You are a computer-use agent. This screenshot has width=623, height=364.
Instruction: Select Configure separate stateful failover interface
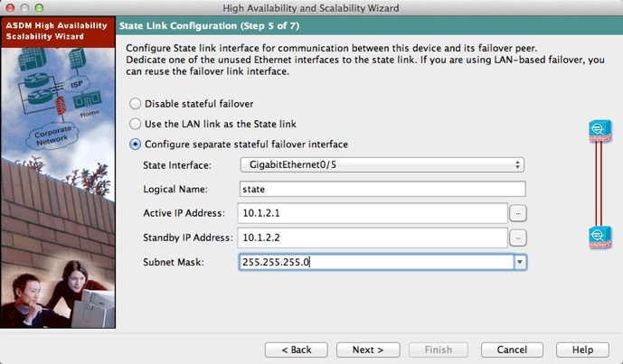tap(135, 145)
